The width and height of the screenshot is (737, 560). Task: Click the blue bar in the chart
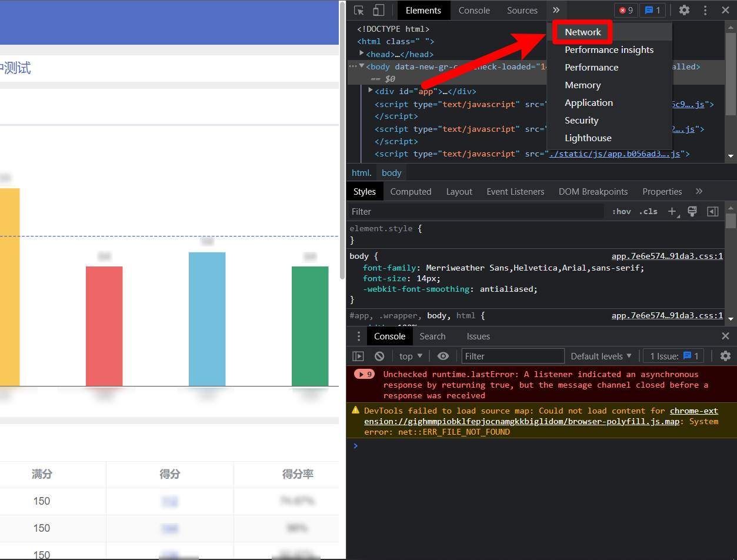207,319
